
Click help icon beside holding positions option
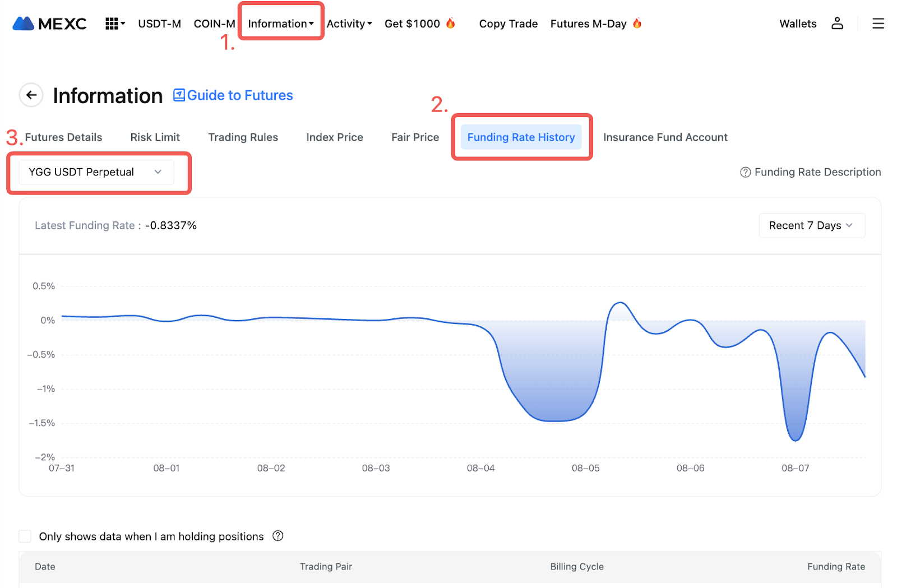278,536
